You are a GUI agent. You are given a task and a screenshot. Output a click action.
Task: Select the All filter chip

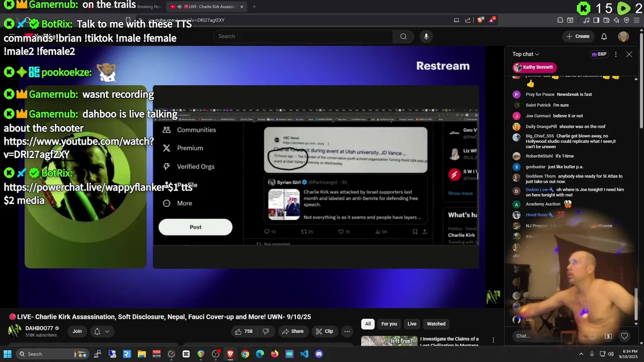coord(368,324)
